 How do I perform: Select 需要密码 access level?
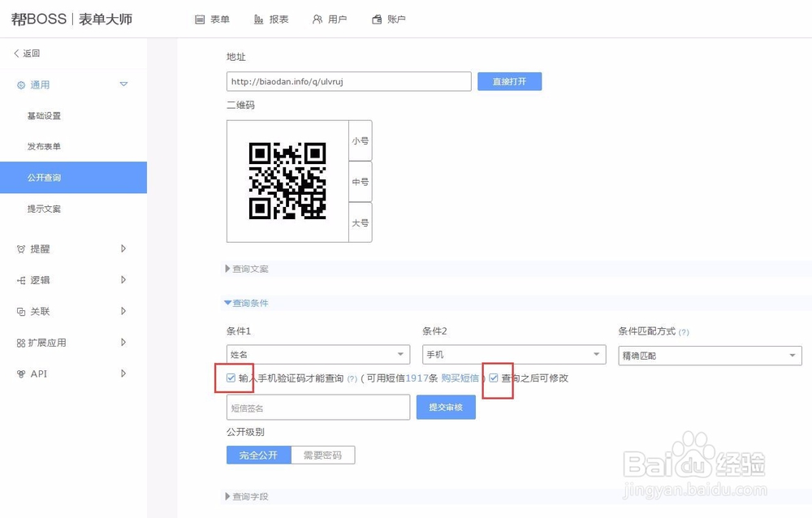[x=323, y=455]
